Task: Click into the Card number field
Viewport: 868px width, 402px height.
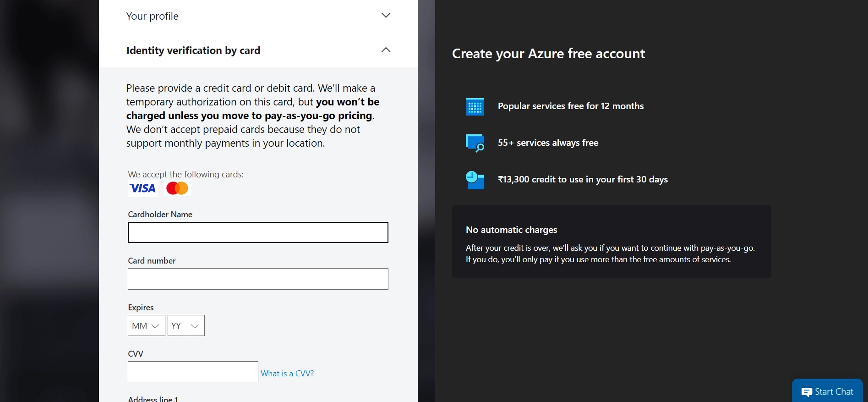Action: (258, 279)
